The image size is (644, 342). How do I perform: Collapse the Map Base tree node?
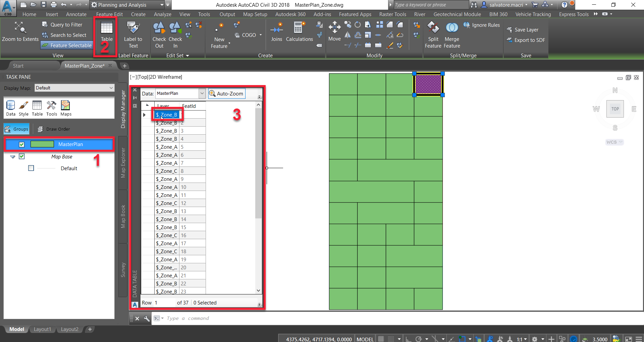(12, 156)
